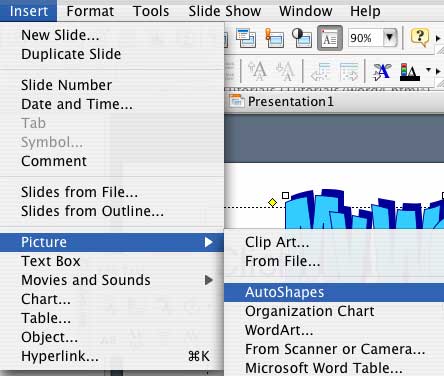Click the Presentation1 window title
The image size is (444, 376).
coord(291,101)
